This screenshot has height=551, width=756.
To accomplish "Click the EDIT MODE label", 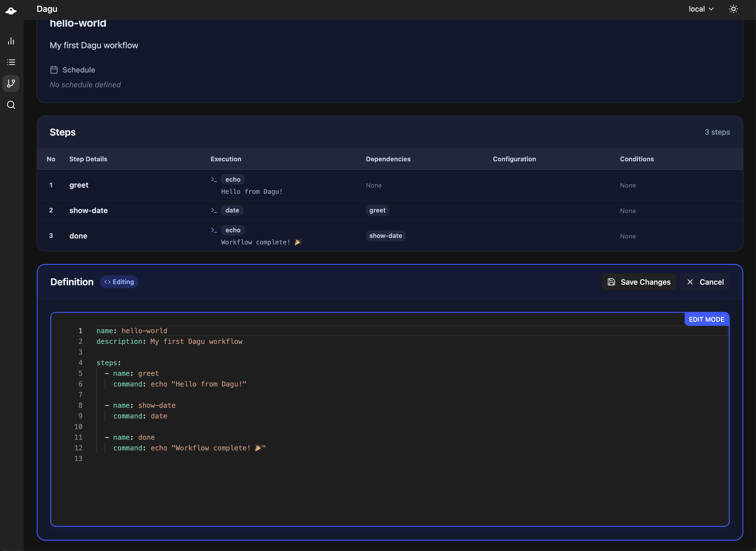I will click(x=706, y=319).
